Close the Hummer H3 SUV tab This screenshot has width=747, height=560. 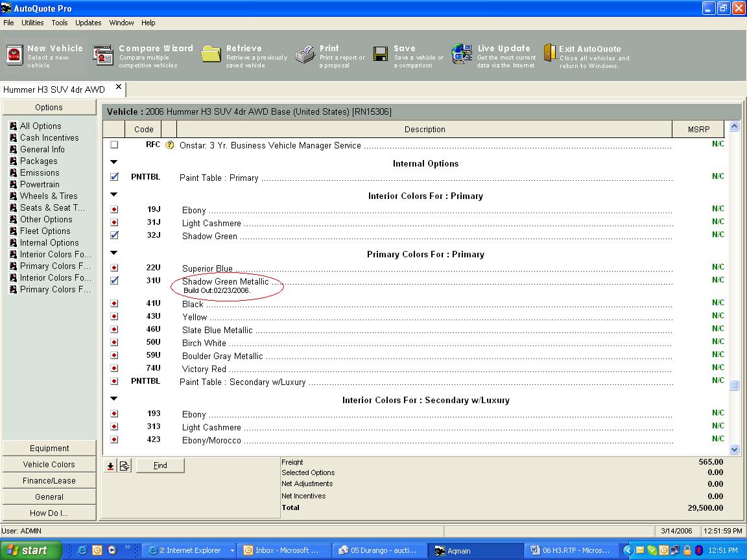click(x=119, y=87)
